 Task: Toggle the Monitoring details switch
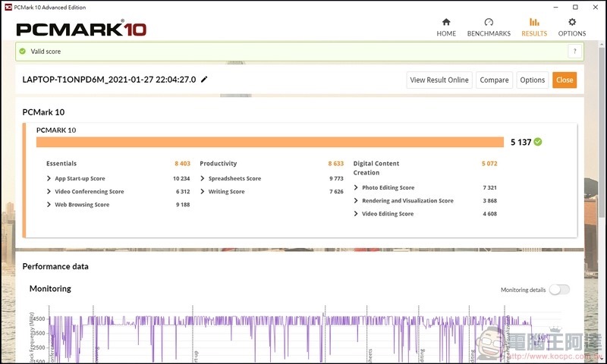point(559,290)
